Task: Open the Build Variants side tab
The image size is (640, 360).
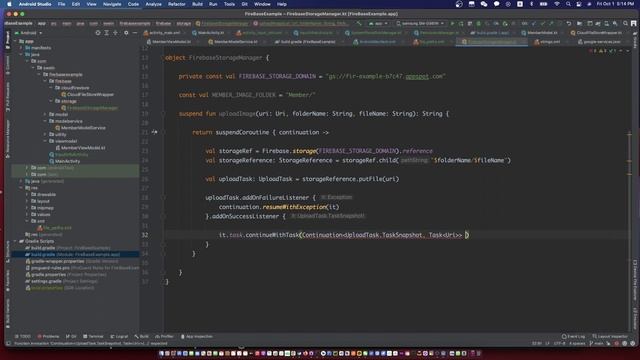Action: tap(8, 313)
